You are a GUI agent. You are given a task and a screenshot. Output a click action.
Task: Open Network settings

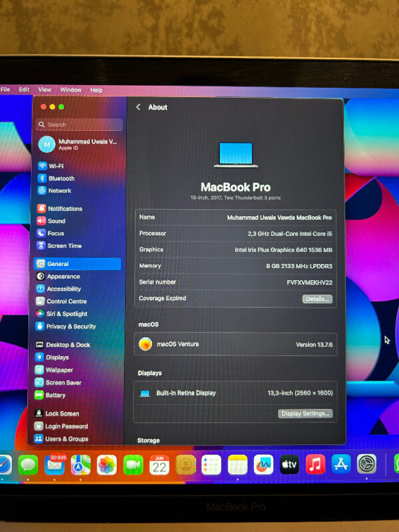55,191
